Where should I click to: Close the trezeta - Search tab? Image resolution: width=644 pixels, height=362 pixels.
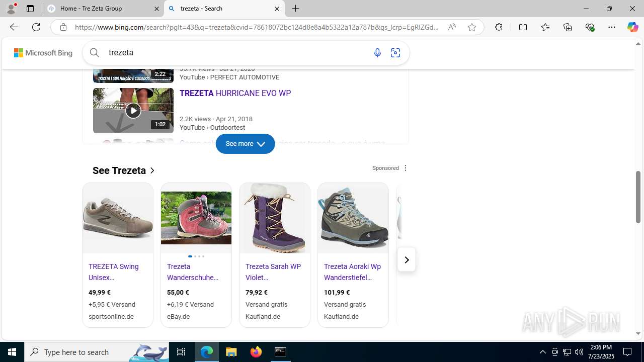pos(277,9)
